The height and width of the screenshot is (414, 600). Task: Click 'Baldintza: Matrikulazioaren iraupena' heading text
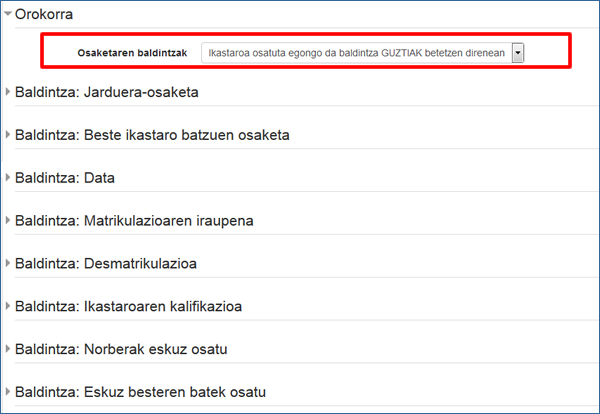tap(134, 220)
